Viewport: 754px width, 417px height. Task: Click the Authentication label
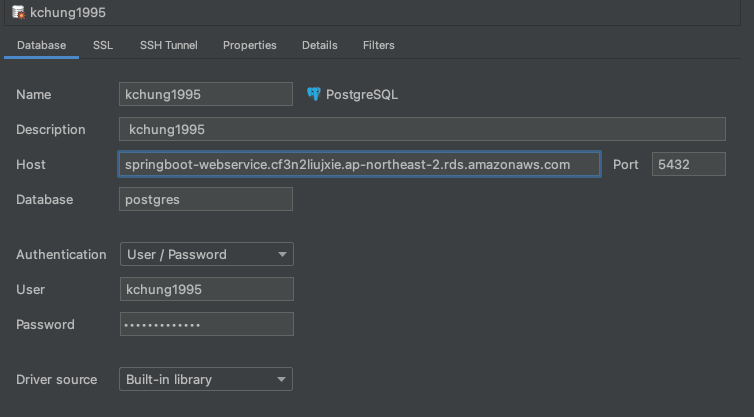pos(61,254)
